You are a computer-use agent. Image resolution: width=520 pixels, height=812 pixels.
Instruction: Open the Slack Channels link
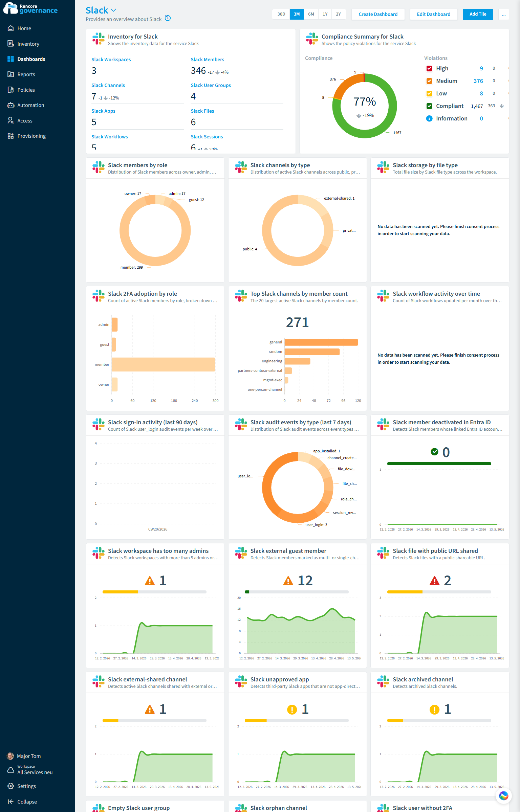point(108,85)
